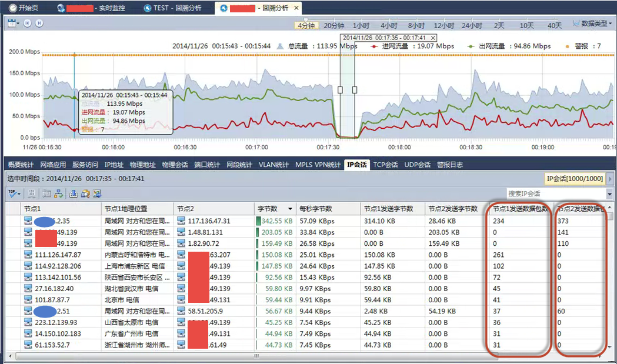The width and height of the screenshot is (617, 364).
Task: Click the node icon beside 117.136.47.31
Action: 181,221
